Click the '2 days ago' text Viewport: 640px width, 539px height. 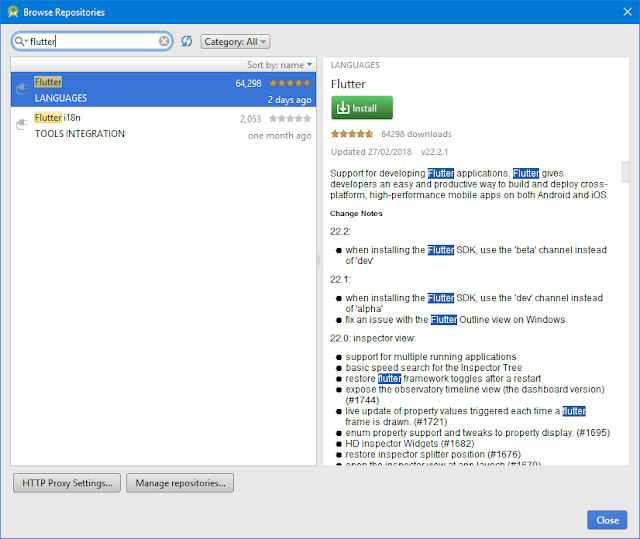point(289,100)
